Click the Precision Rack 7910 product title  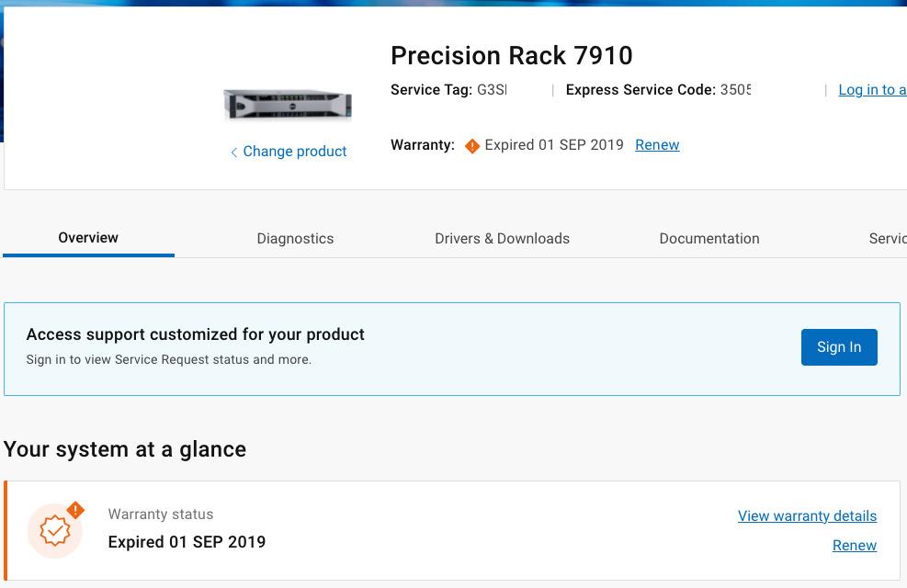coord(511,55)
